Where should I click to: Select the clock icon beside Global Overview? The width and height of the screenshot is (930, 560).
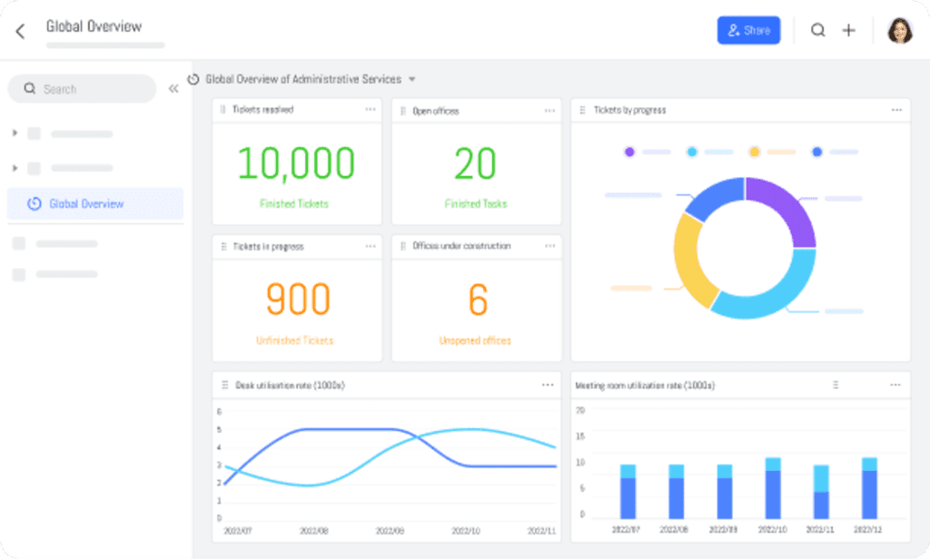coord(35,203)
